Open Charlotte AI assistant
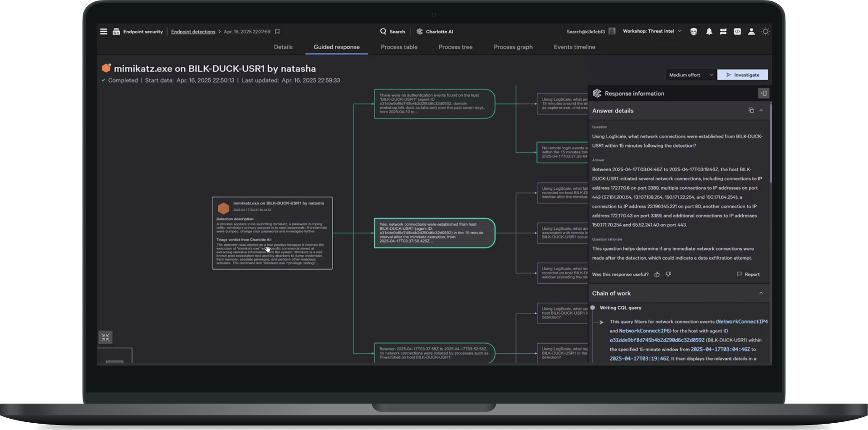The width and height of the screenshot is (868, 430). 435,31
